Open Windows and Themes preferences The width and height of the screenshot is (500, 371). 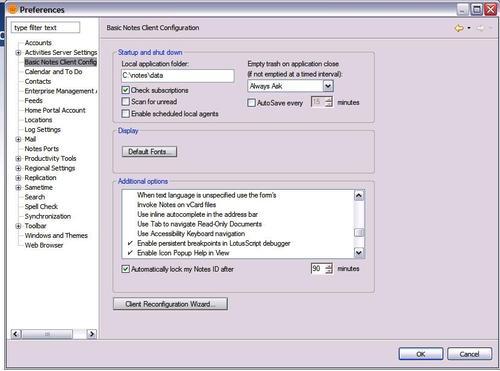pyautogui.click(x=56, y=236)
